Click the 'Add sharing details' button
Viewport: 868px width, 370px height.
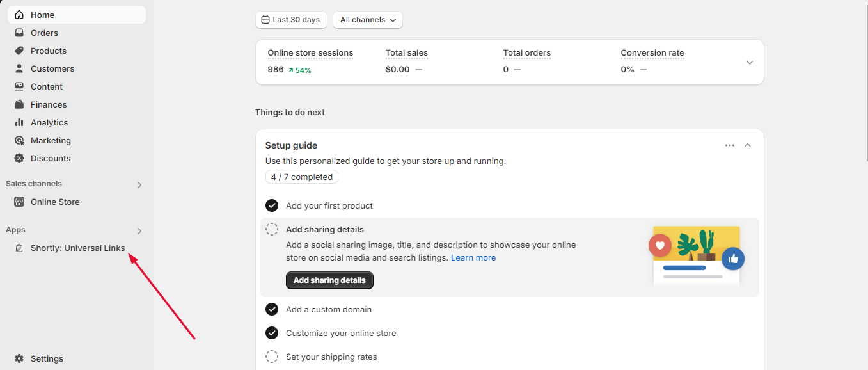pos(329,280)
